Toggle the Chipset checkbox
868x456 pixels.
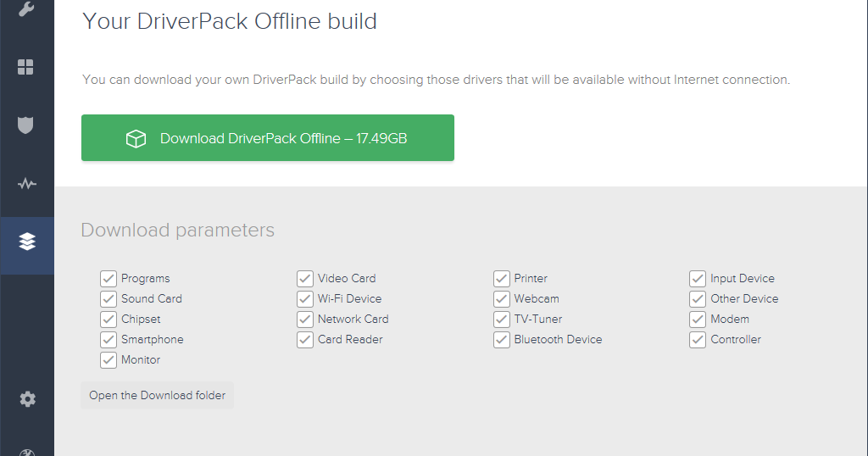point(108,320)
